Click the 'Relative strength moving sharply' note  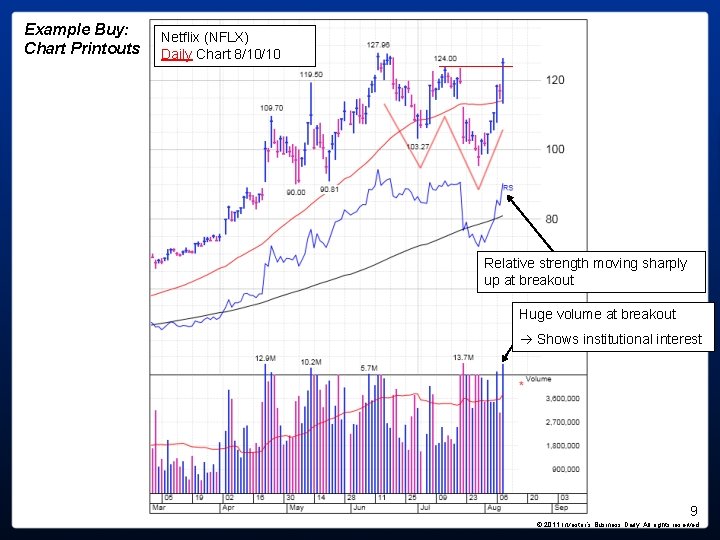point(585,263)
